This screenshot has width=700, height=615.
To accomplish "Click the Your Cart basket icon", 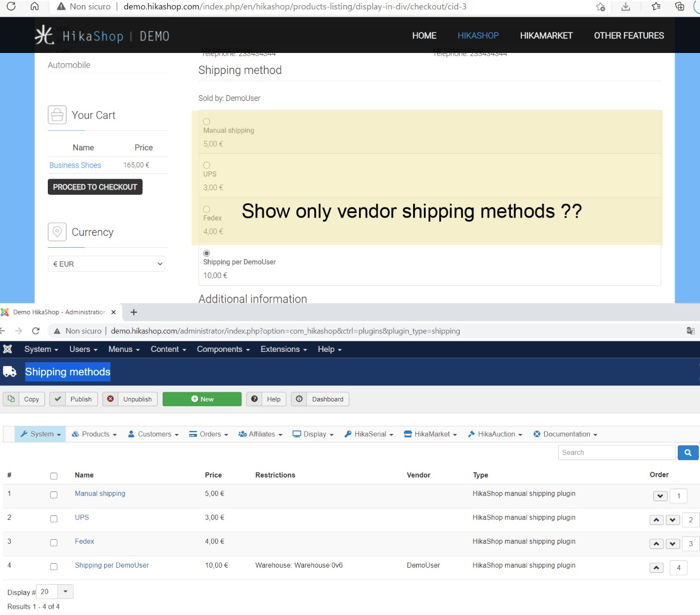I will point(57,115).
